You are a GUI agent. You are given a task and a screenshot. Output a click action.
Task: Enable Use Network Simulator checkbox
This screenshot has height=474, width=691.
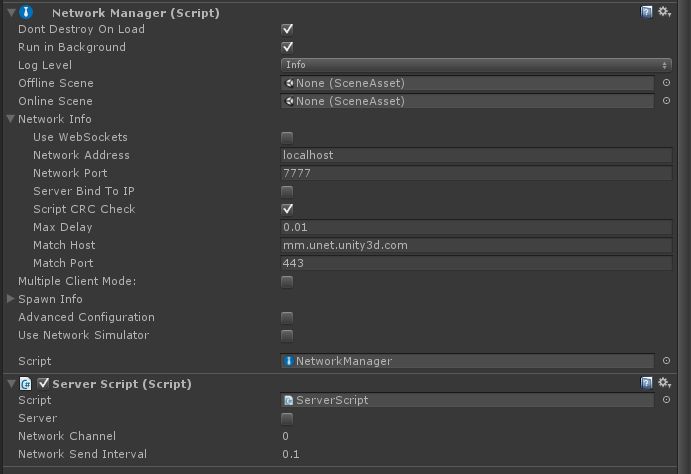[287, 336]
